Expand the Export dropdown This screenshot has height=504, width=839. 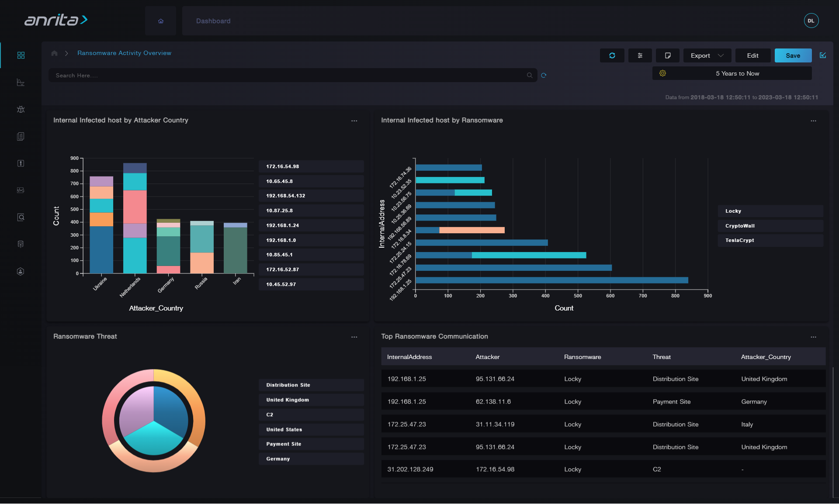[707, 55]
